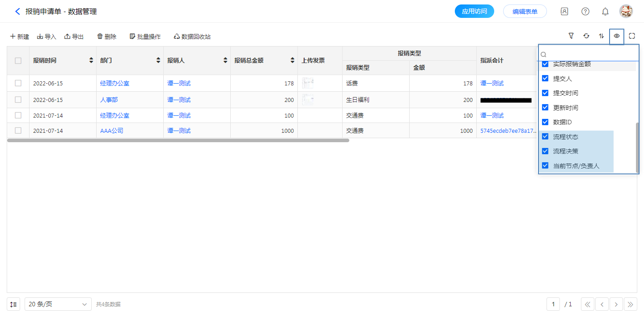Viewport: 644px width, 313px height.
Task: Click the 编辑表单 button
Action: click(525, 12)
